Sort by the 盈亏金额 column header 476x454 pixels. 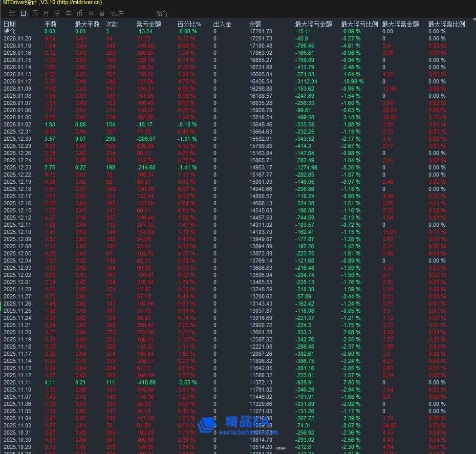(x=148, y=24)
